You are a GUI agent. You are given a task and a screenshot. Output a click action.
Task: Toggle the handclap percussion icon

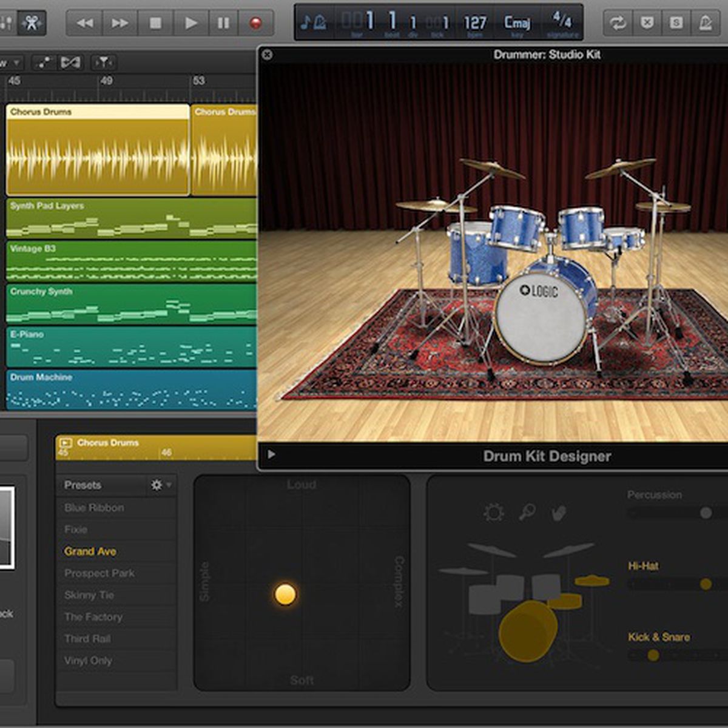tap(559, 513)
